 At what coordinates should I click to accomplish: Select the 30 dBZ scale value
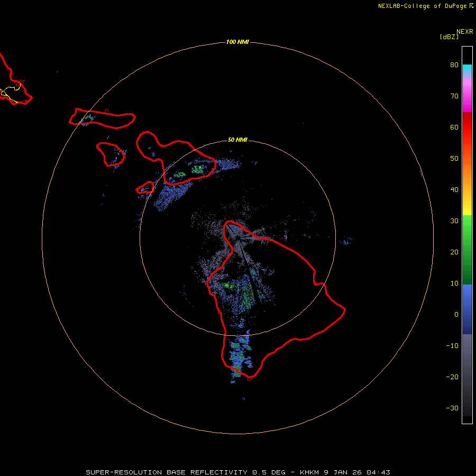coord(454,221)
